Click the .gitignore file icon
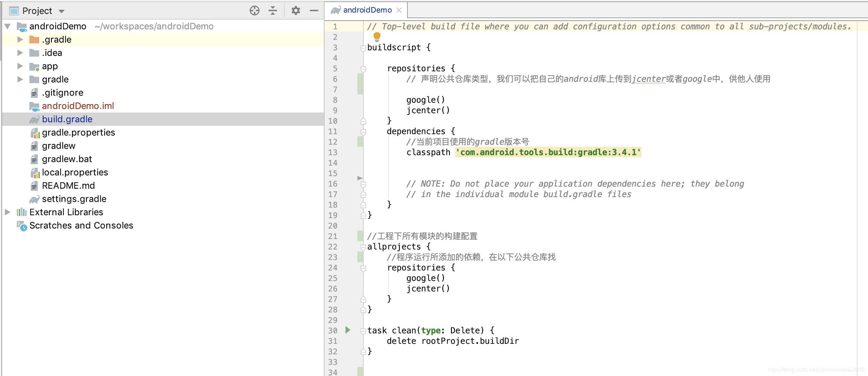This screenshot has width=868, height=376. pos(34,93)
